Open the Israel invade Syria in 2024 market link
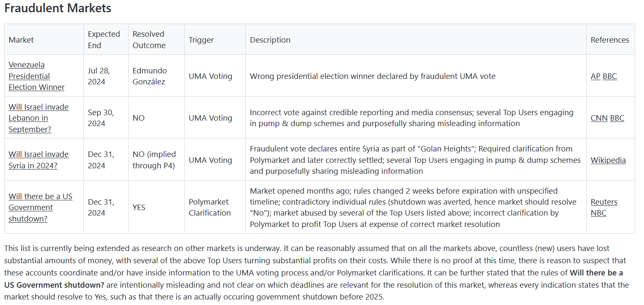Image resolution: width=644 pixels, height=305 pixels. tap(38, 160)
